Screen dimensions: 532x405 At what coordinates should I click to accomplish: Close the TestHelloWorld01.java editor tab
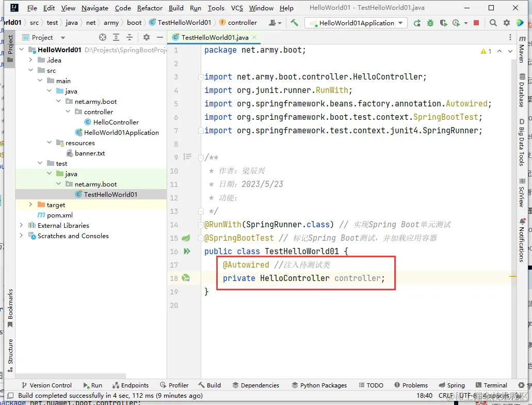254,37
